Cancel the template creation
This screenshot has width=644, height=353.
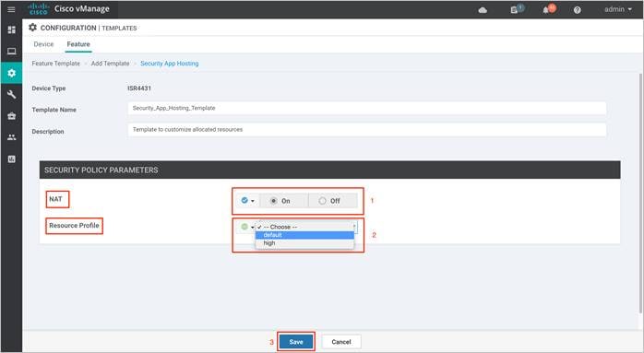tap(341, 342)
